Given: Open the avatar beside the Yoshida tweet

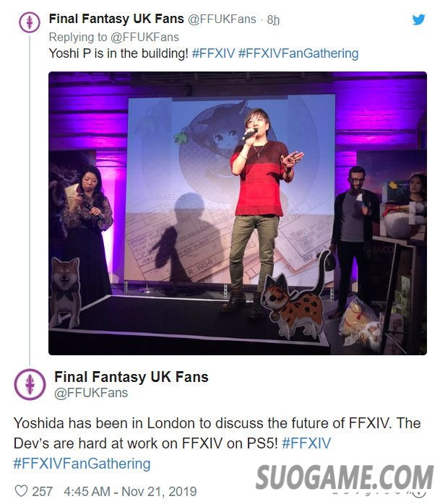Looking at the screenshot, I should pos(30,383).
